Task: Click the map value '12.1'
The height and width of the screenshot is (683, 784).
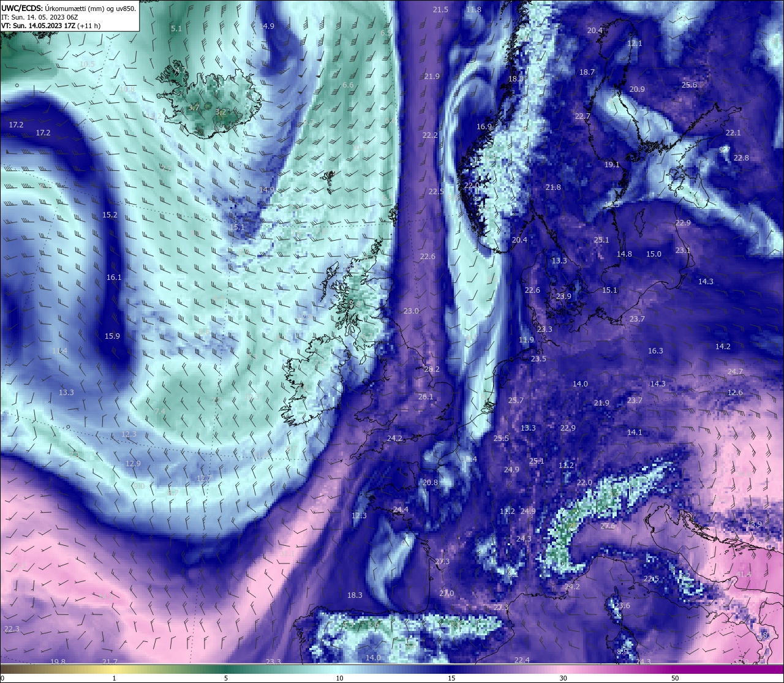Action: [635, 43]
